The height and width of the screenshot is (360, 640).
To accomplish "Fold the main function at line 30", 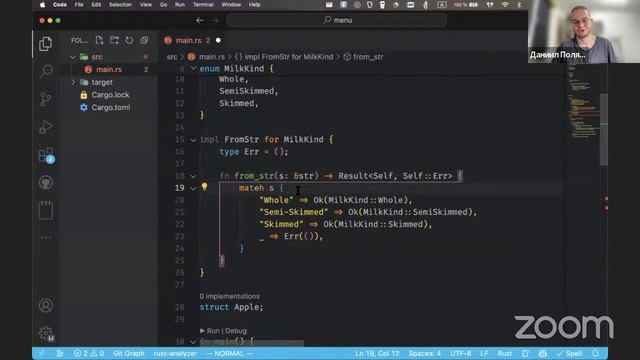I will click(193, 342).
